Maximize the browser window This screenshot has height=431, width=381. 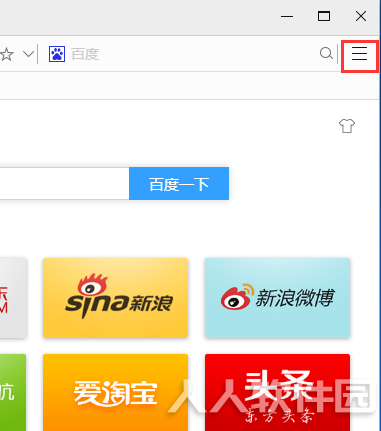pyautogui.click(x=324, y=16)
